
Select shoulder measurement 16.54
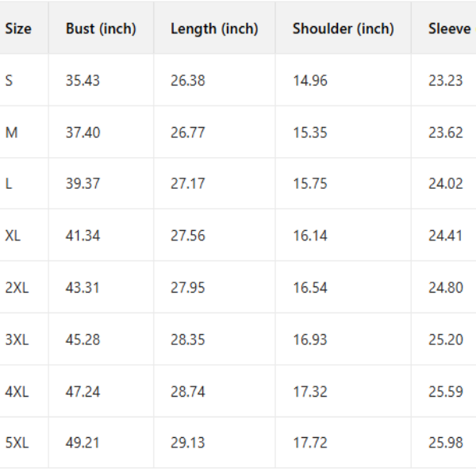click(x=310, y=287)
